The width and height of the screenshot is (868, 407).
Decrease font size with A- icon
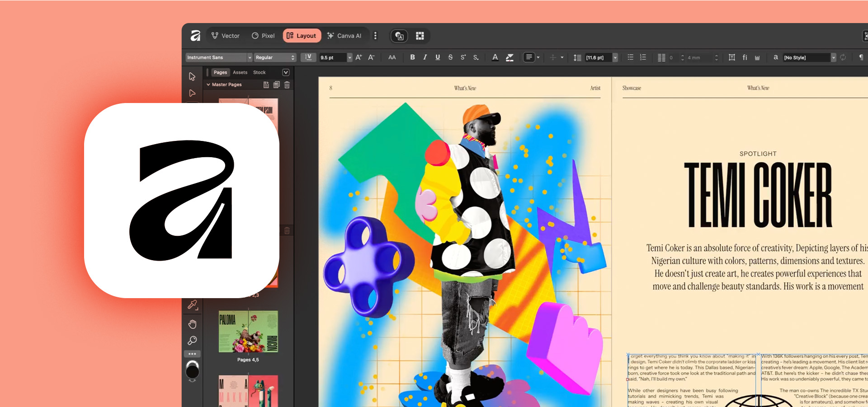click(x=371, y=57)
